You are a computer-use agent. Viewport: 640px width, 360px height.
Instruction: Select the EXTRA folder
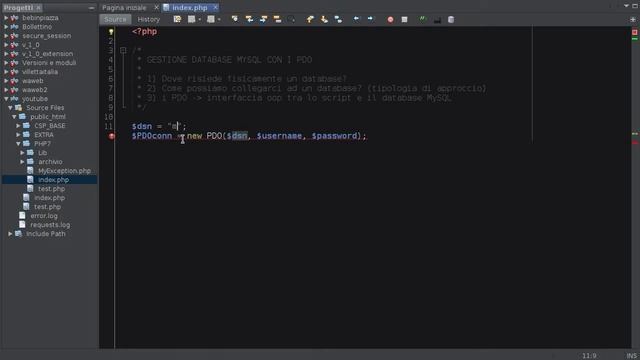[x=44, y=135]
